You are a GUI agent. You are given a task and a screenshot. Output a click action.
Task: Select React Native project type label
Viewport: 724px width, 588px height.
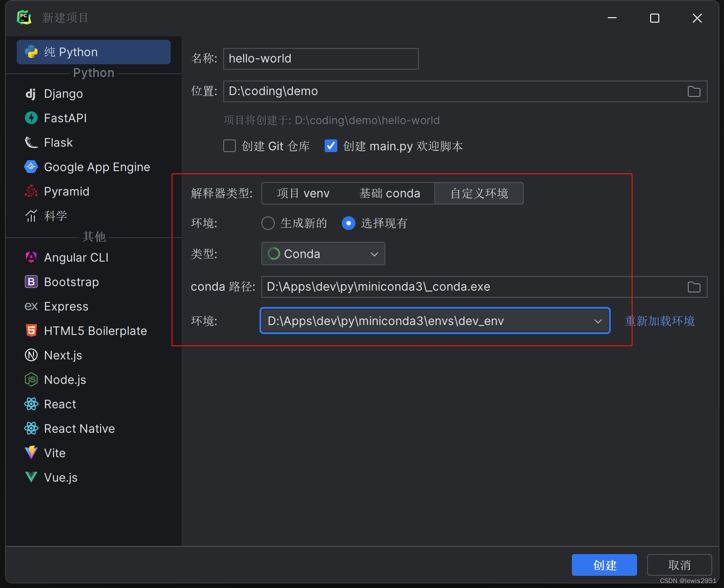click(x=79, y=429)
